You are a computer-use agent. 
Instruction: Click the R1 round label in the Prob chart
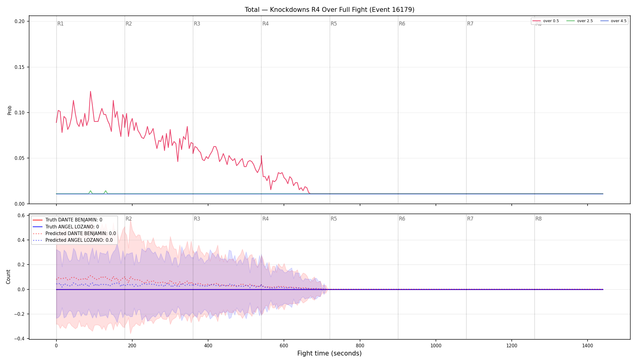[x=61, y=24]
